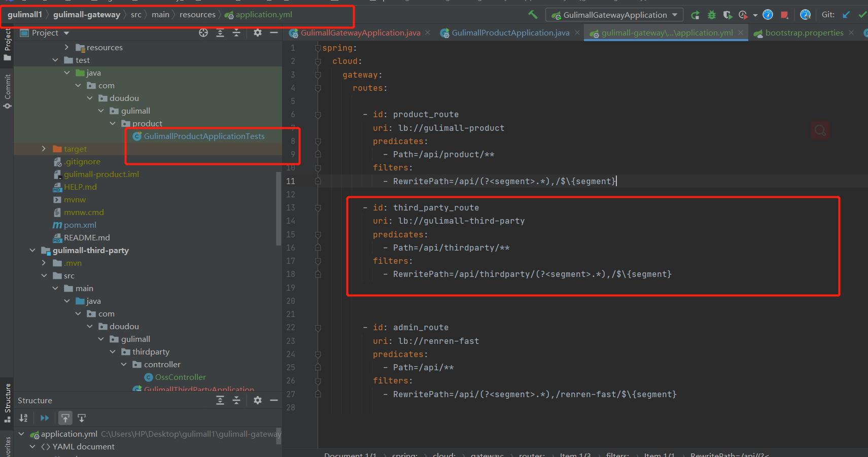Toggle Sort Alphabetically in Structure panel

(23, 418)
